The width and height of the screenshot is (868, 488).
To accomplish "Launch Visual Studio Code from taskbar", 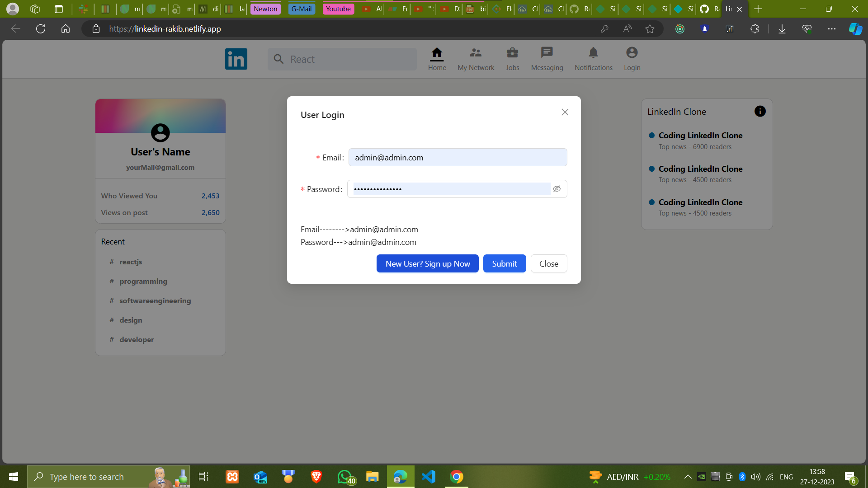I will pyautogui.click(x=429, y=477).
